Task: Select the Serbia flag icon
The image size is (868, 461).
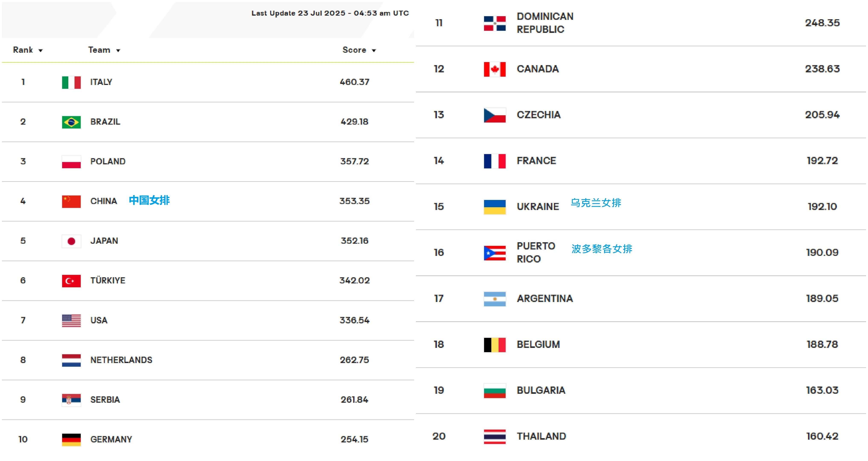Action: pos(71,400)
